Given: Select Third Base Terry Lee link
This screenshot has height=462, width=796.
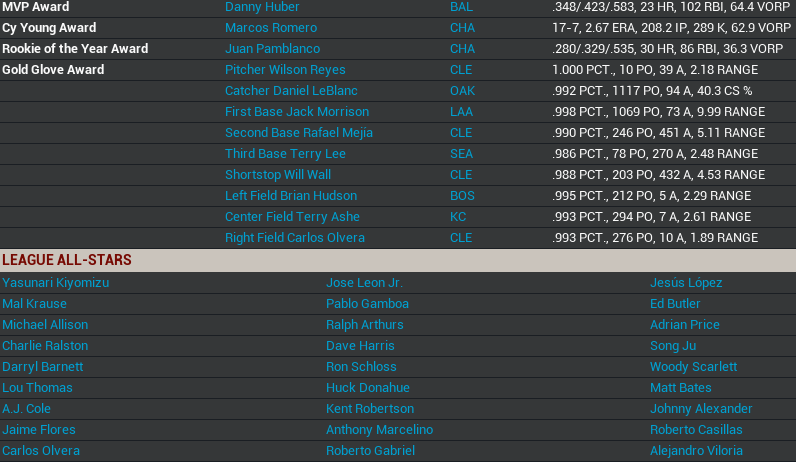Looking at the screenshot, I should point(285,154).
